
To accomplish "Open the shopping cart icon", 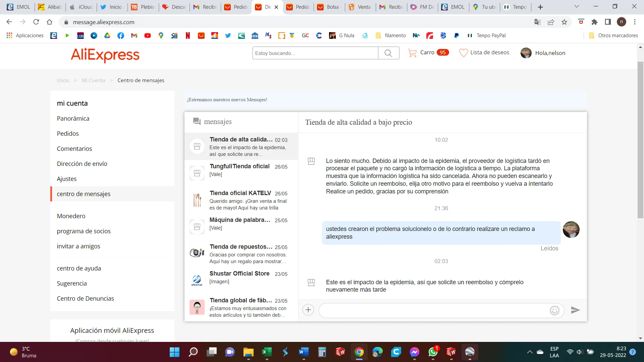I will click(412, 53).
